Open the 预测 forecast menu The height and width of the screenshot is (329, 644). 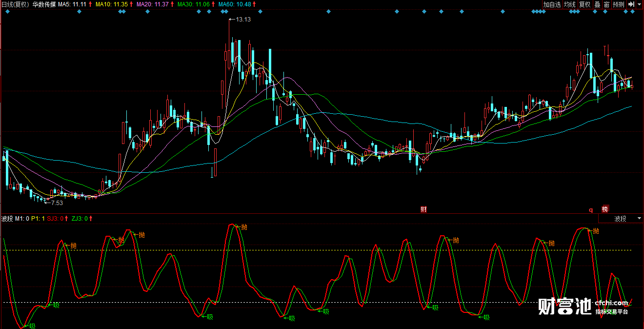(x=619, y=4)
